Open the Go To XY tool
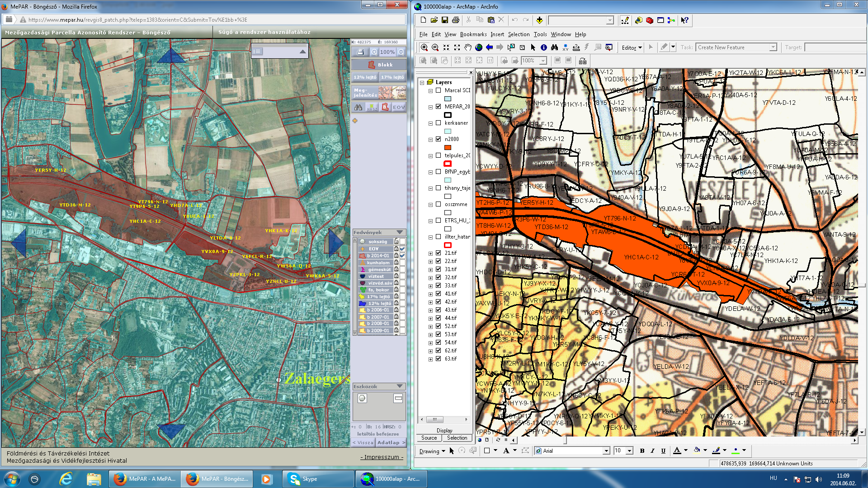This screenshot has width=868, height=488. pos(566,47)
